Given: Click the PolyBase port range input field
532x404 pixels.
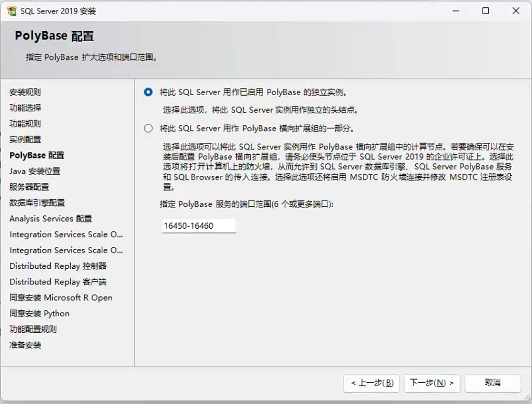Looking at the screenshot, I should pyautogui.click(x=199, y=226).
